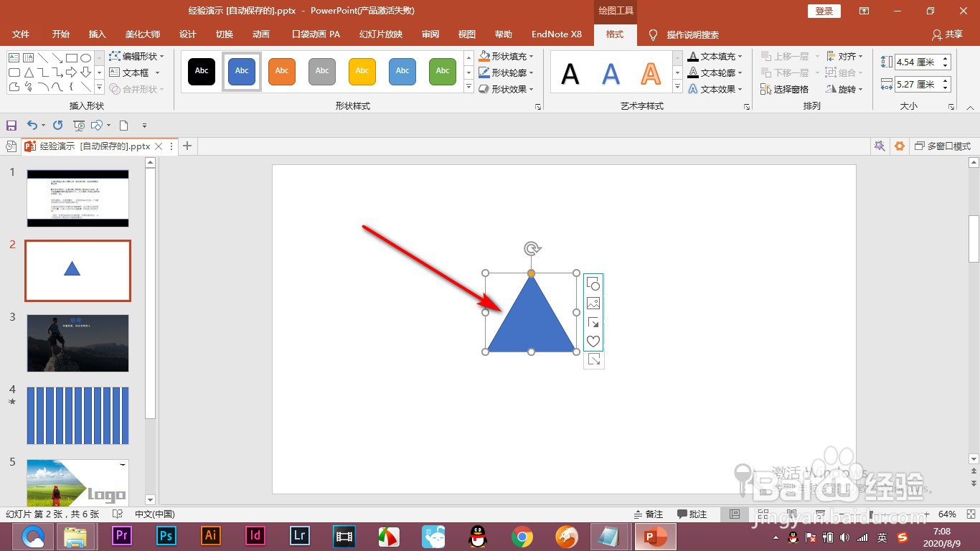Image resolution: width=980 pixels, height=551 pixels.
Task: Select slide 3 thumbnail with hiker
Action: [x=78, y=343]
